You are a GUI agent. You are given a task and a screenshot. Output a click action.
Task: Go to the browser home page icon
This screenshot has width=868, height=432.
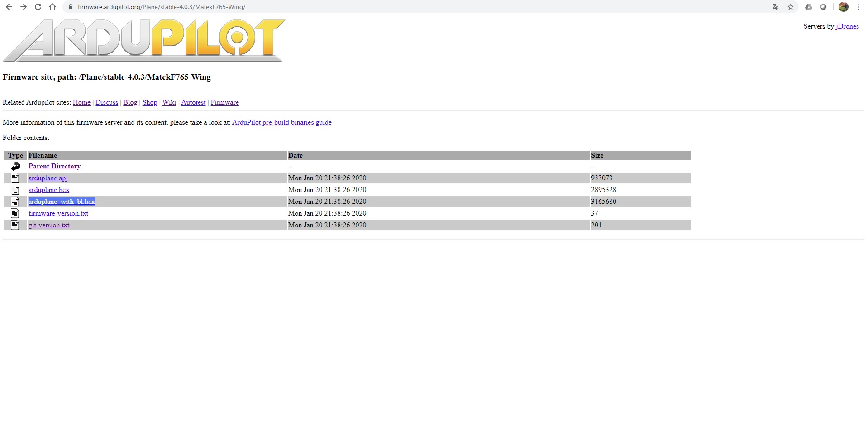pyautogui.click(x=52, y=7)
